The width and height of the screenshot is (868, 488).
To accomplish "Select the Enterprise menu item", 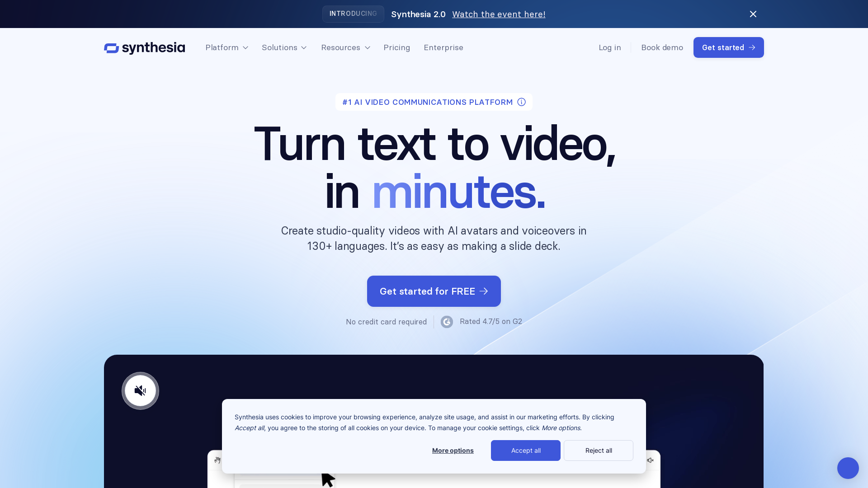I will pos(443,47).
